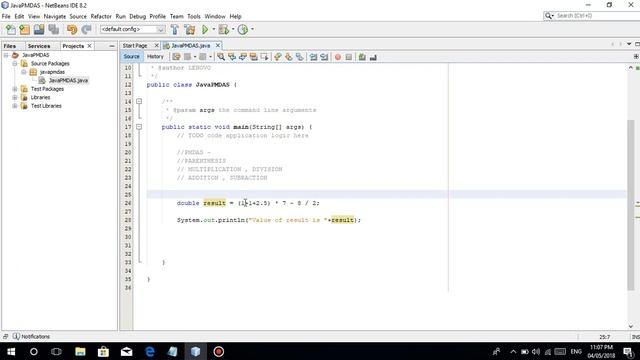Find next occurrence icon
This screenshot has width=640, height=360.
[x=243, y=57]
